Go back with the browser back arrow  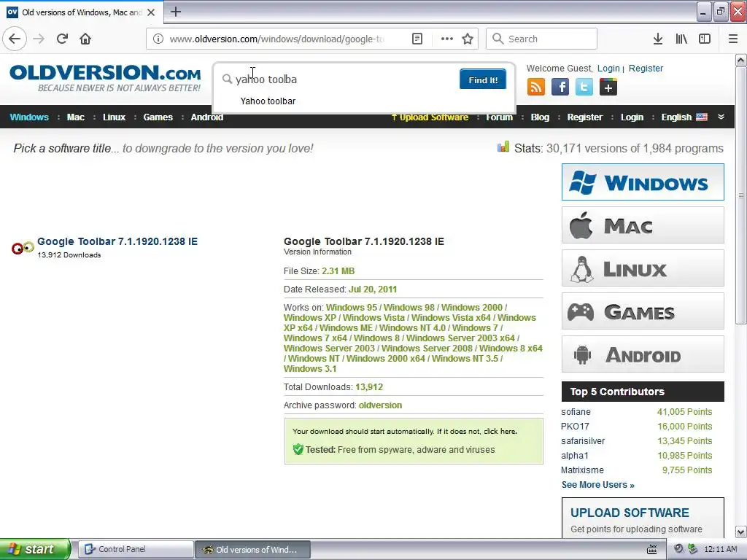(x=15, y=39)
